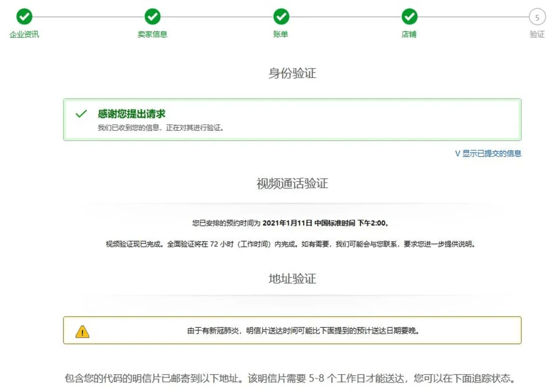Click the green checkmark above 卖家信息
The image size is (559, 392).
(x=153, y=17)
